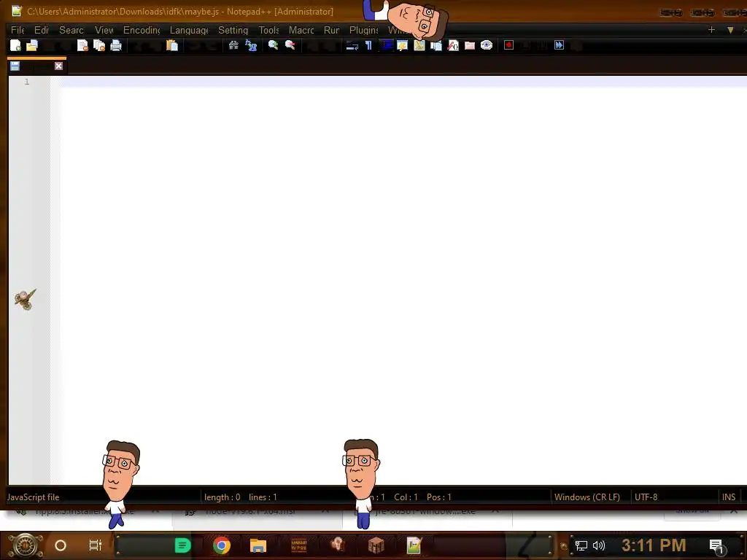This screenshot has height=560, width=747.
Task: Open the Search menu
Action: [71, 30]
